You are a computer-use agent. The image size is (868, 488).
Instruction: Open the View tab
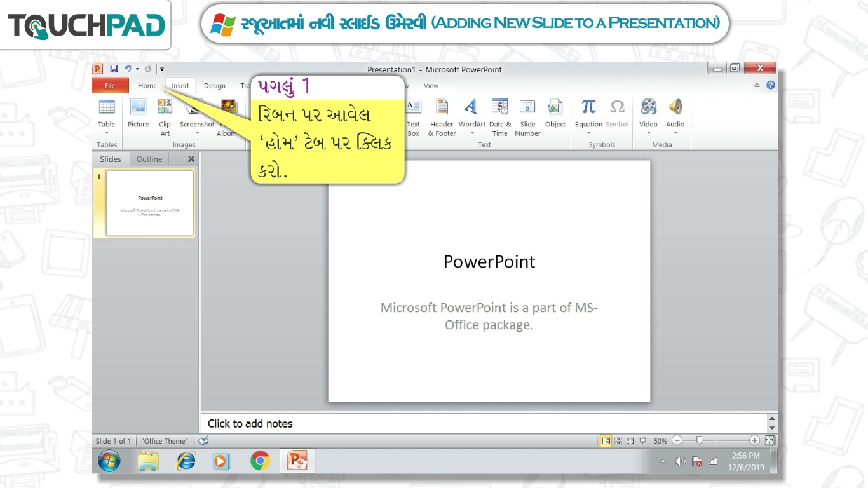431,86
